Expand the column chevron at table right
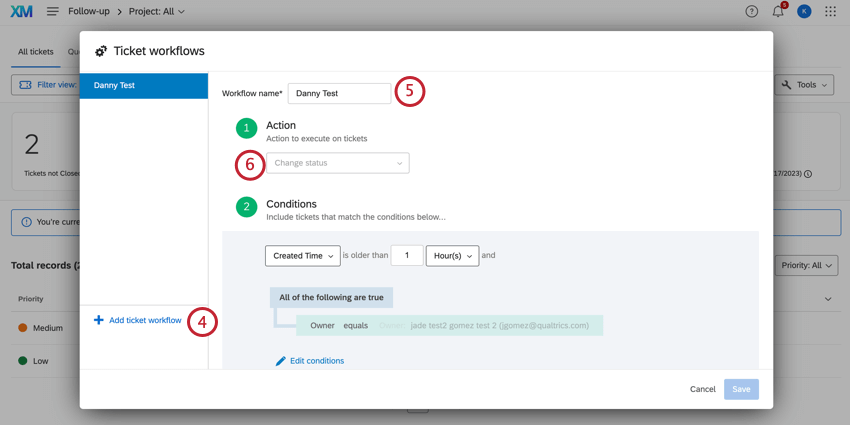 828,299
